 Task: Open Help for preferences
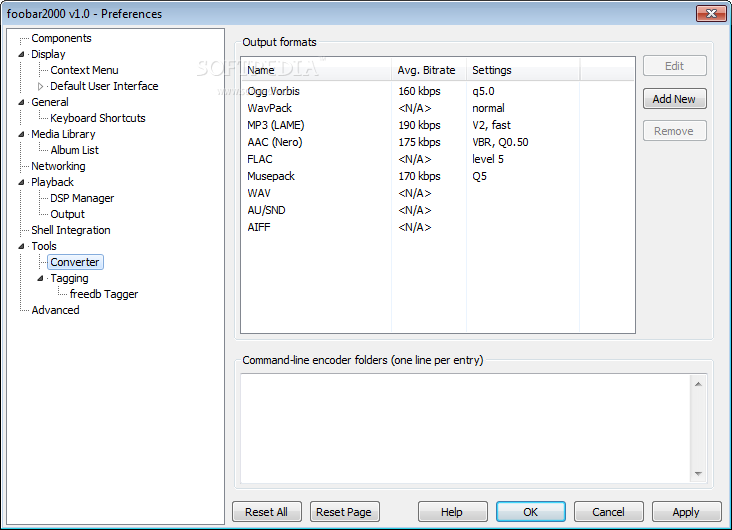(452, 512)
